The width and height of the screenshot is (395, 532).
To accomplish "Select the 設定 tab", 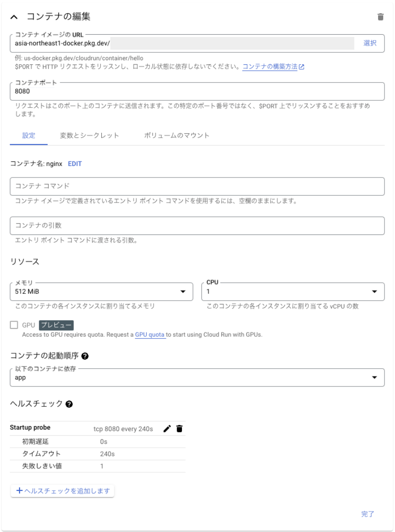I will click(29, 136).
